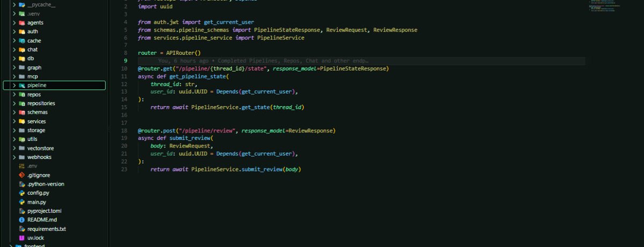Viewport: 644px width, 247px height.
Task: Click the auth folder icon
Action: click(22, 32)
